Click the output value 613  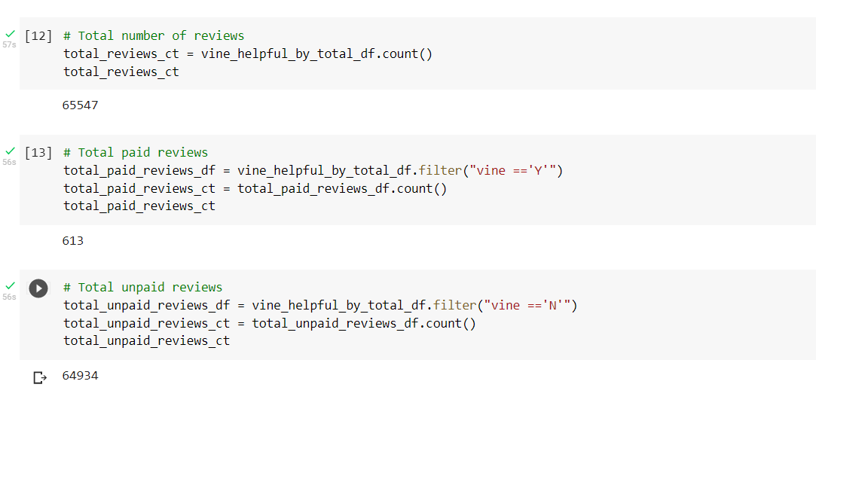(73, 240)
